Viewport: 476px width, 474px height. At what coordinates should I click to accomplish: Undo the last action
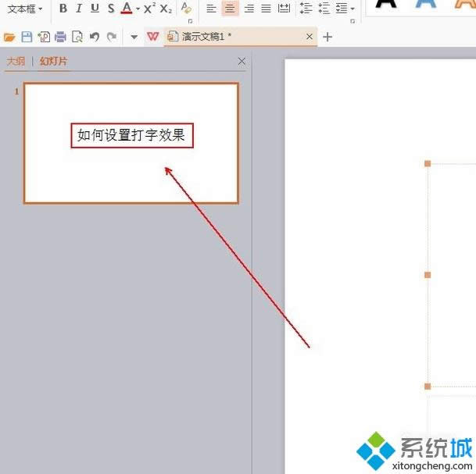(x=95, y=37)
